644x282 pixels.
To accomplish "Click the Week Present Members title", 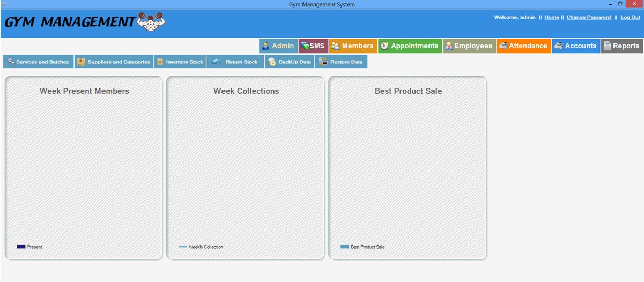I will (x=84, y=91).
